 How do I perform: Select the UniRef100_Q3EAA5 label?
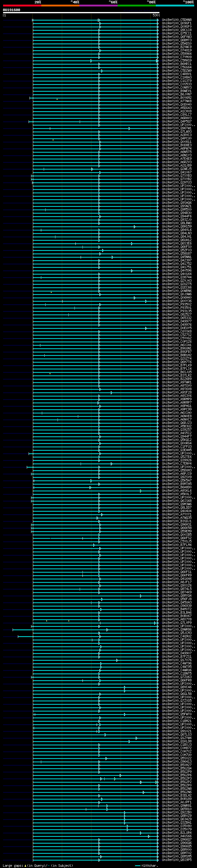coord(177,450)
